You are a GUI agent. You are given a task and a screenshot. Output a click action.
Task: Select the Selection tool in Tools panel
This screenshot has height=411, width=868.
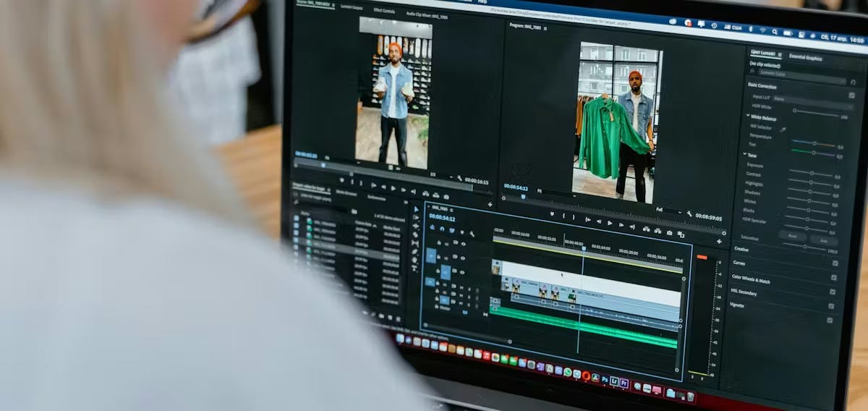click(416, 209)
